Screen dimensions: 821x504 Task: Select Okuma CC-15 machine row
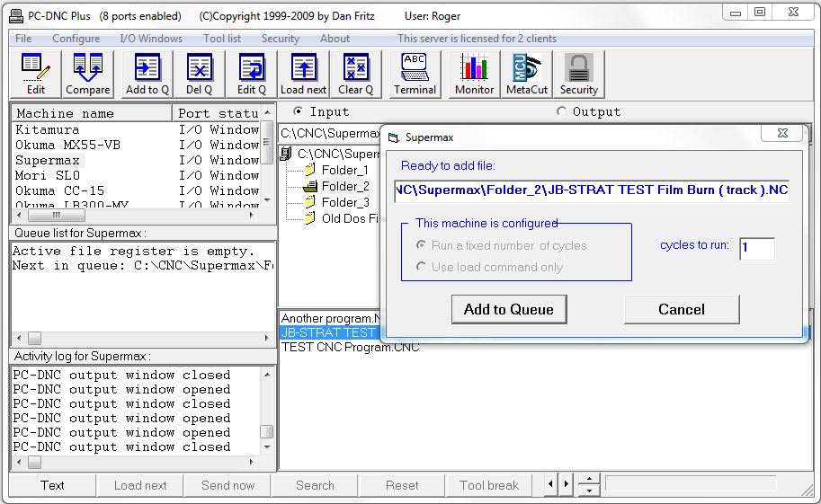click(x=136, y=190)
